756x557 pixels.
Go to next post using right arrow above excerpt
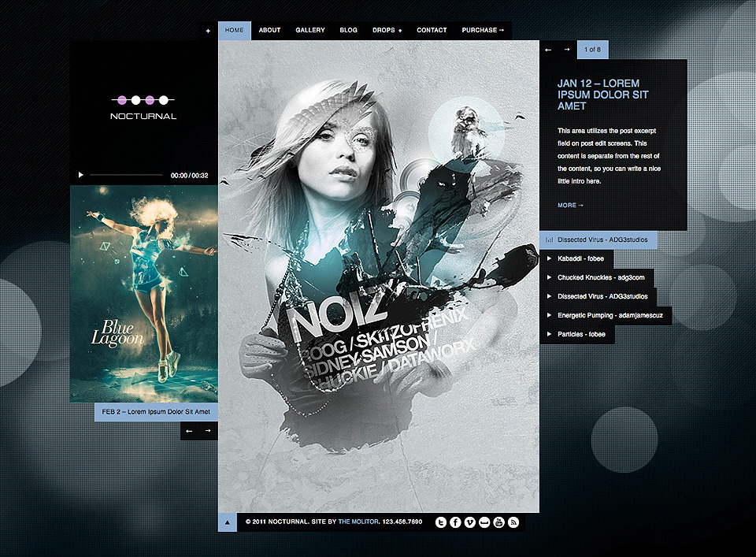point(566,50)
